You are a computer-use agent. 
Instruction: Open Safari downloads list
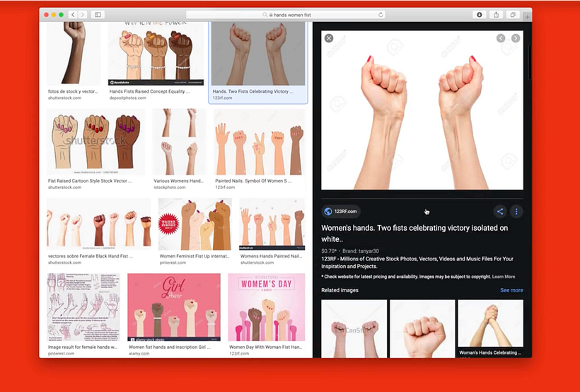pyautogui.click(x=480, y=14)
